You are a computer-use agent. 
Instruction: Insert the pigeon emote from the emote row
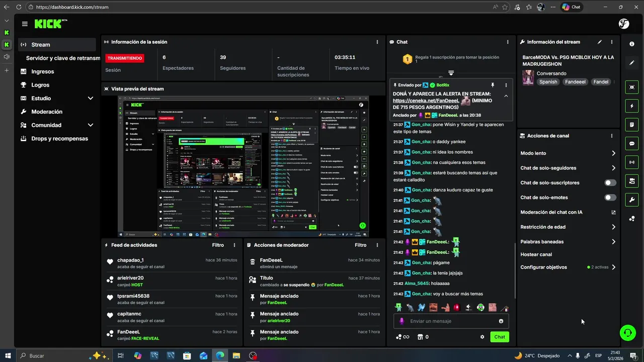pyautogui.click(x=410, y=307)
